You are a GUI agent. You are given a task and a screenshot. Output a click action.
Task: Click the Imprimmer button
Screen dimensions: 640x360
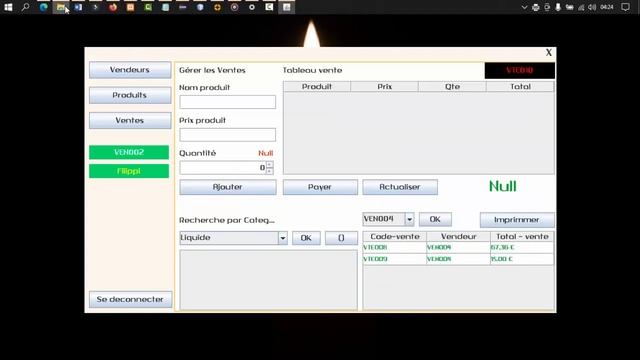click(x=517, y=220)
